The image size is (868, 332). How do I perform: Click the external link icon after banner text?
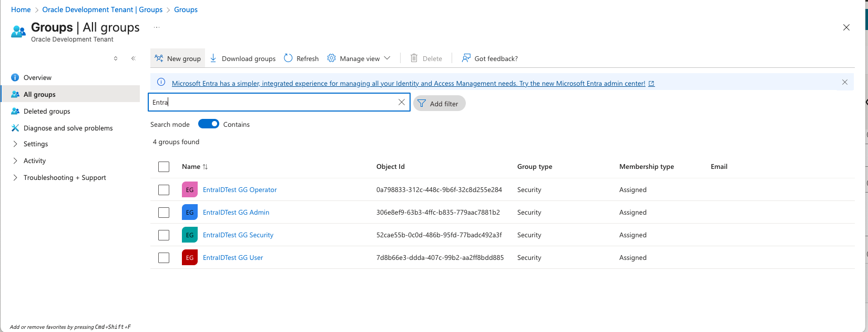651,83
